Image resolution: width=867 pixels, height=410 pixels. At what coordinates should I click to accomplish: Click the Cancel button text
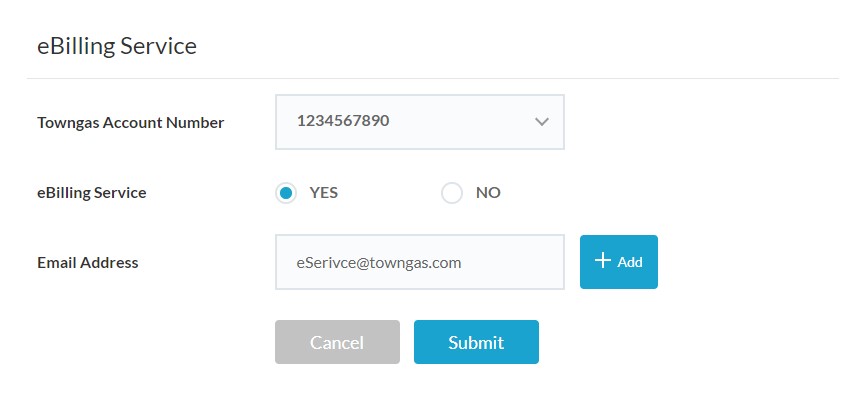tap(337, 342)
